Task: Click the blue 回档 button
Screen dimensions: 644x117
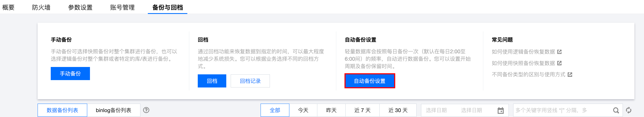Action: point(212,81)
